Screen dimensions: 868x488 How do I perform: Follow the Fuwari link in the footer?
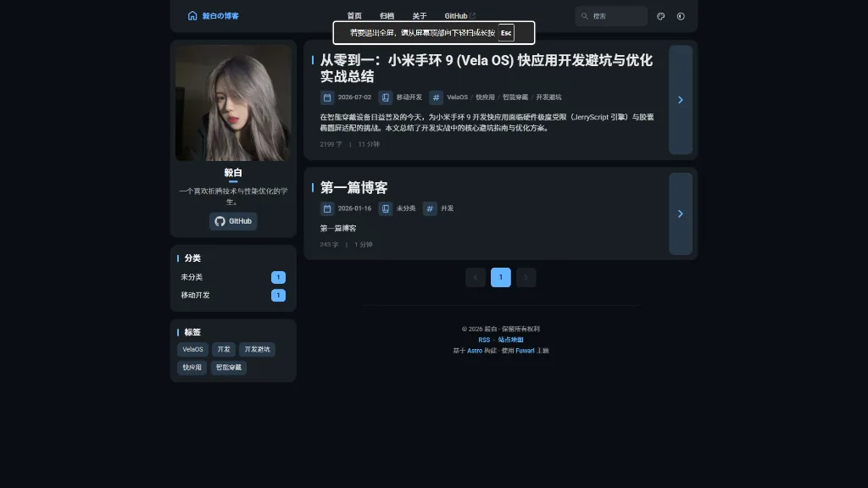tap(525, 351)
